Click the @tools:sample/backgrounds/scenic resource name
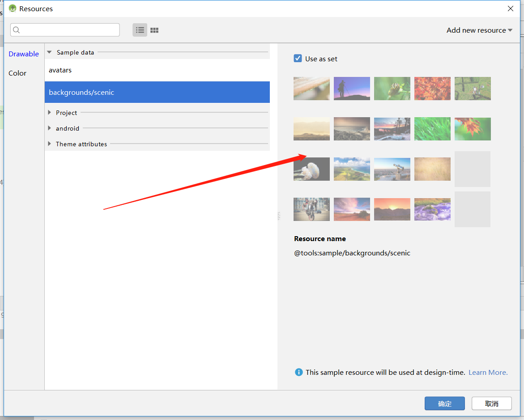The height and width of the screenshot is (420, 524). (x=352, y=253)
